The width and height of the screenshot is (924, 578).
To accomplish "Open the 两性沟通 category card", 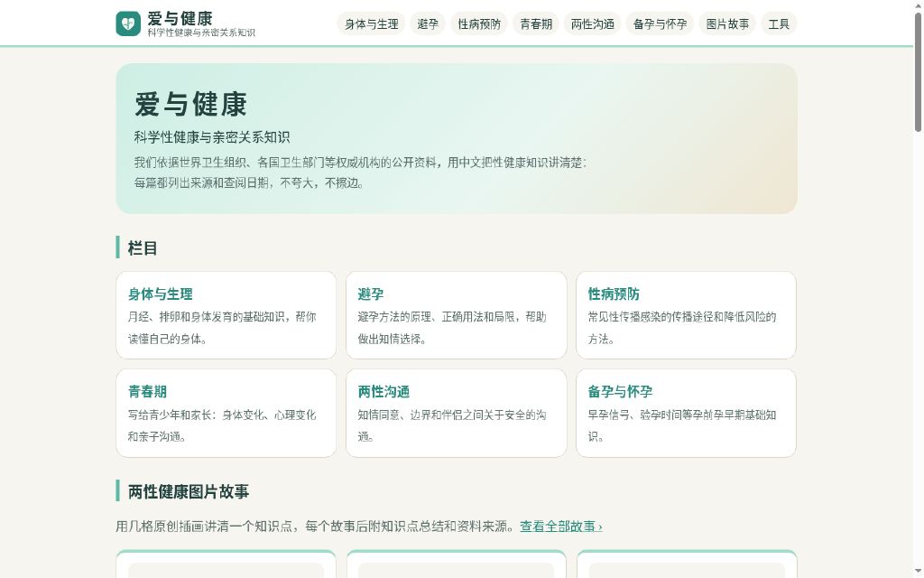I will click(456, 413).
